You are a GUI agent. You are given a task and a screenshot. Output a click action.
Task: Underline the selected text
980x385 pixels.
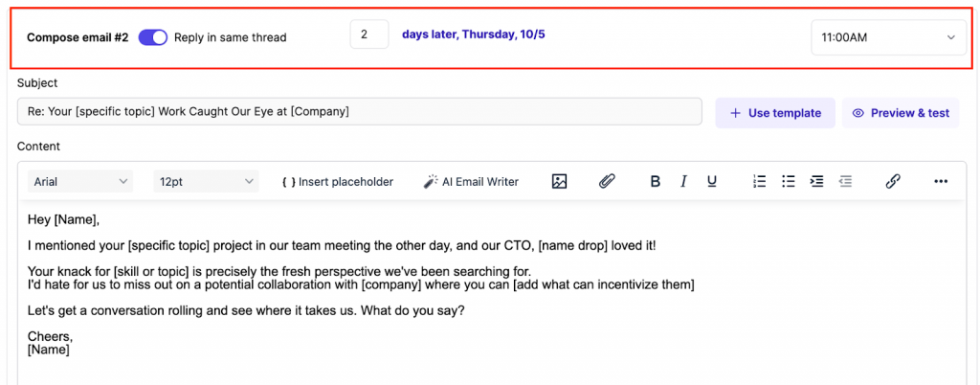pos(712,181)
